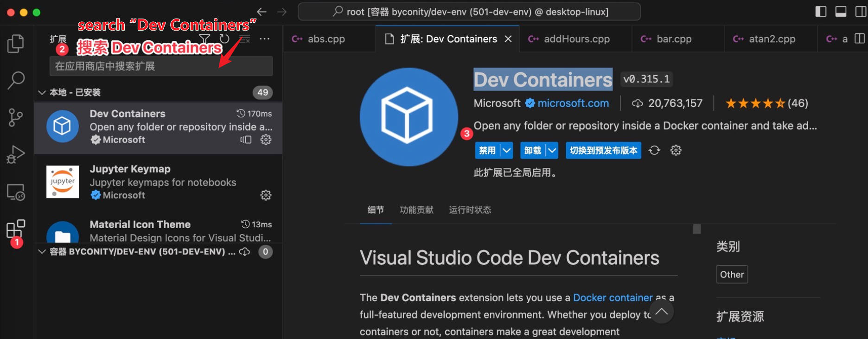Click the v0.315.1 version label
Viewport: 868px width, 339px height.
[x=647, y=79]
